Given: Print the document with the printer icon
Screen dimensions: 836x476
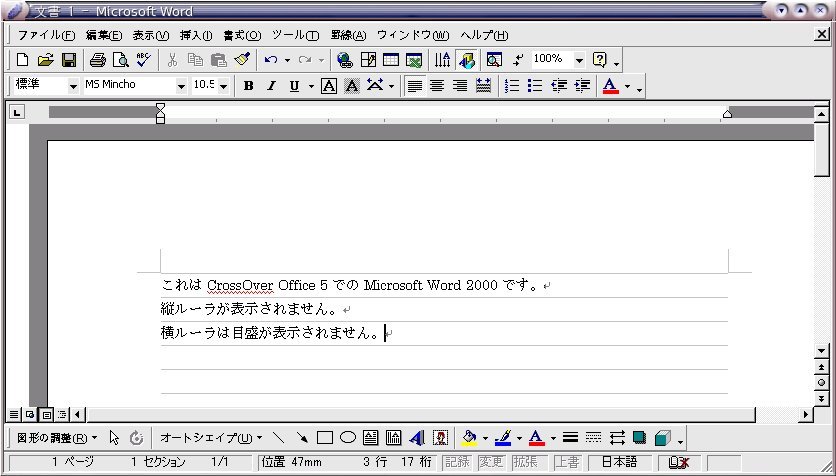Looking at the screenshot, I should [98, 60].
